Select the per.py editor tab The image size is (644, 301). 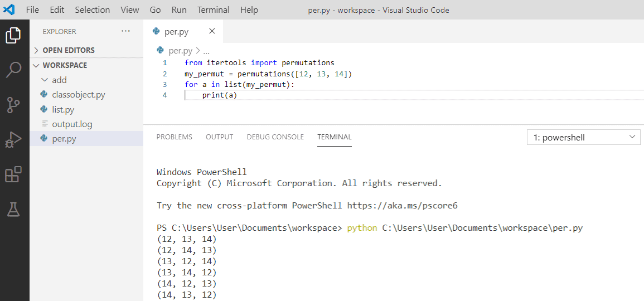(x=183, y=31)
